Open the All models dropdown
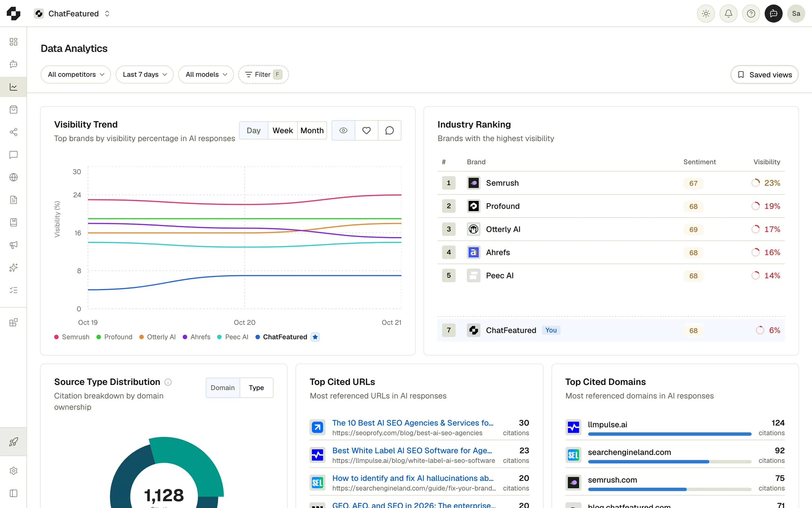This screenshot has height=508, width=812. click(x=206, y=75)
